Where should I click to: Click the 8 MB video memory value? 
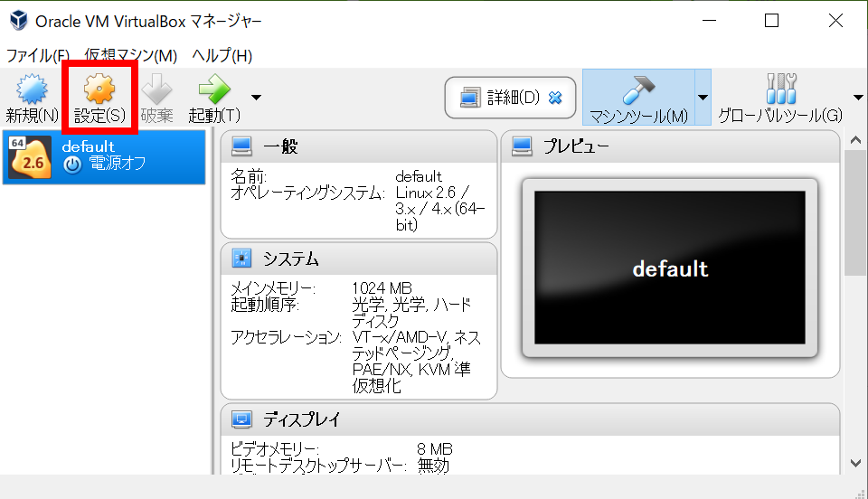435,449
